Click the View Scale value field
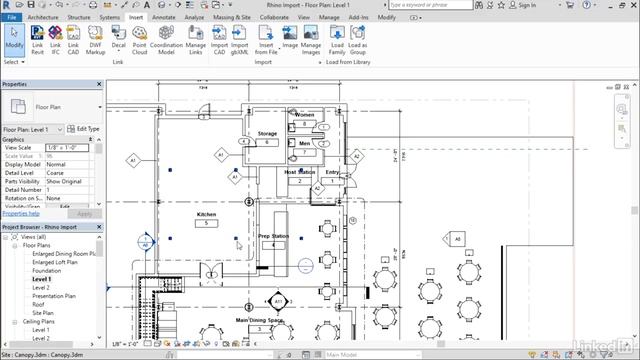The image size is (640, 360). click(67, 147)
